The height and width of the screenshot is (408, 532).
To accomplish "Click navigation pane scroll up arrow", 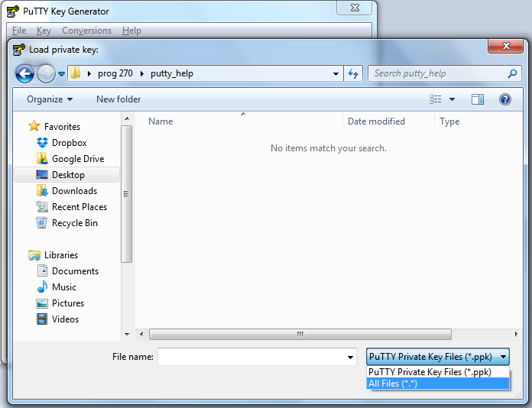I will pos(127,118).
